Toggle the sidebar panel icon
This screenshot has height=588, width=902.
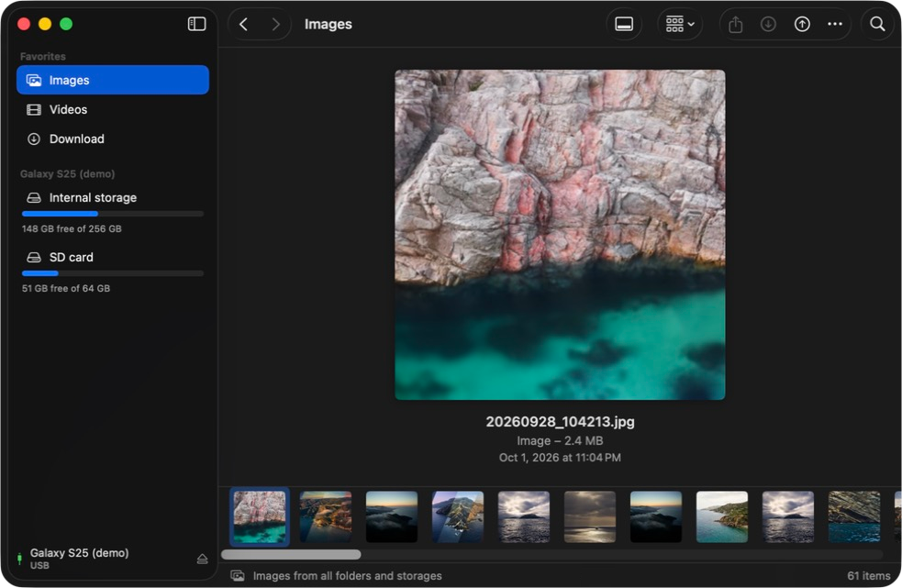(196, 24)
